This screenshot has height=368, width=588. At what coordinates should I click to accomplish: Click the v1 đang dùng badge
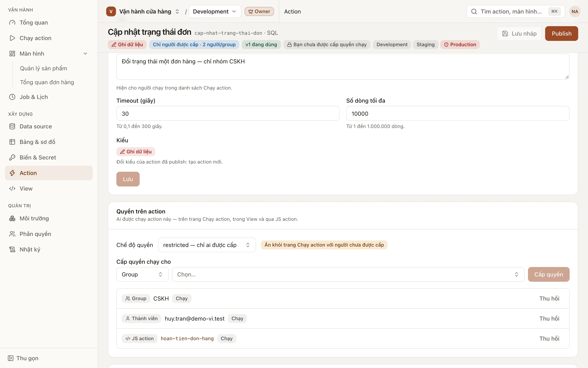[x=261, y=45]
